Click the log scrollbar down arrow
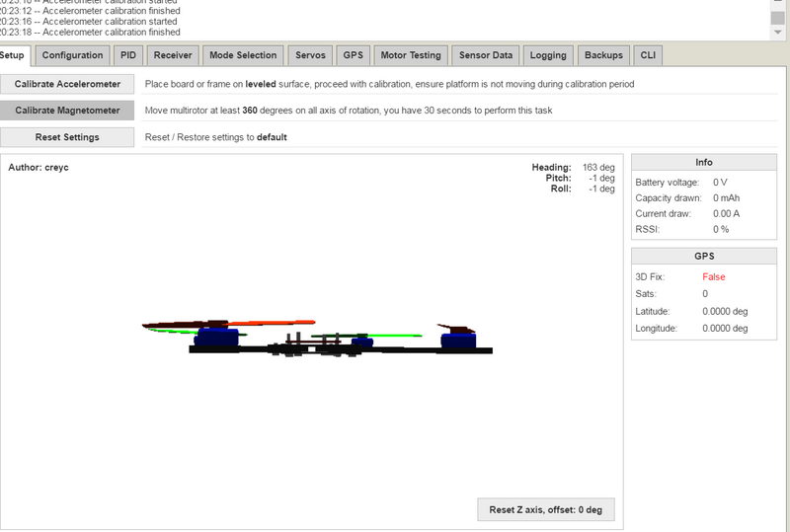The image size is (790, 532). pyautogui.click(x=778, y=33)
